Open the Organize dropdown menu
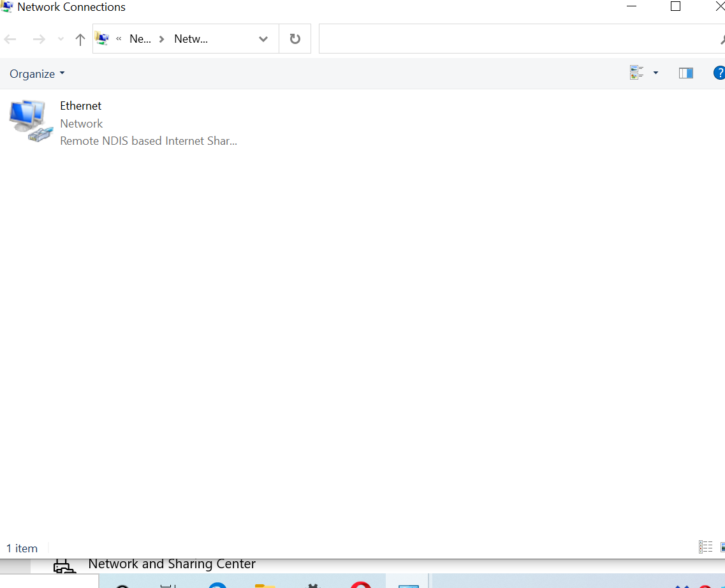725x588 pixels. tap(37, 74)
